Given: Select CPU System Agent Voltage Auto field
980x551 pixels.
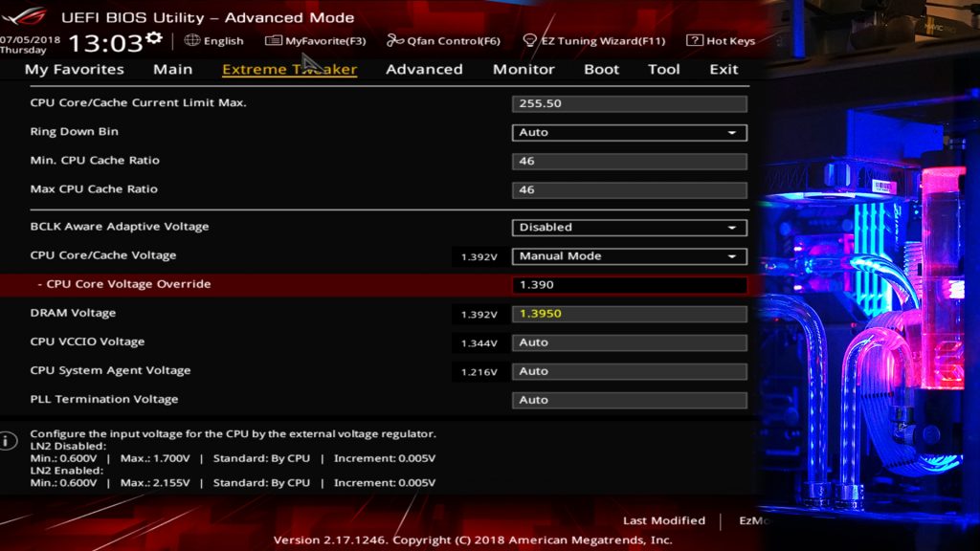Looking at the screenshot, I should click(630, 371).
